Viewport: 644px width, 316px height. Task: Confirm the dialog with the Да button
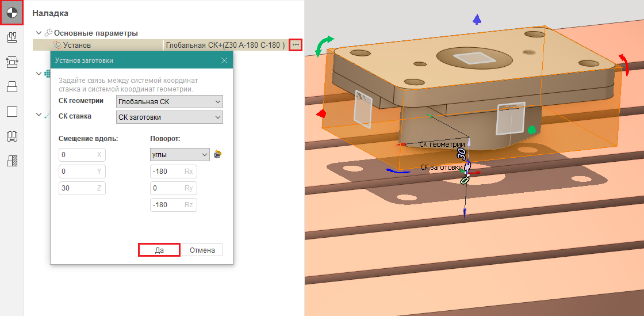159,250
